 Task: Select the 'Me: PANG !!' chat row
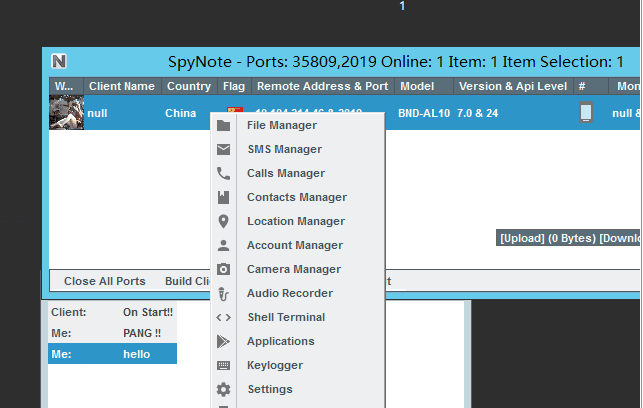[112, 333]
